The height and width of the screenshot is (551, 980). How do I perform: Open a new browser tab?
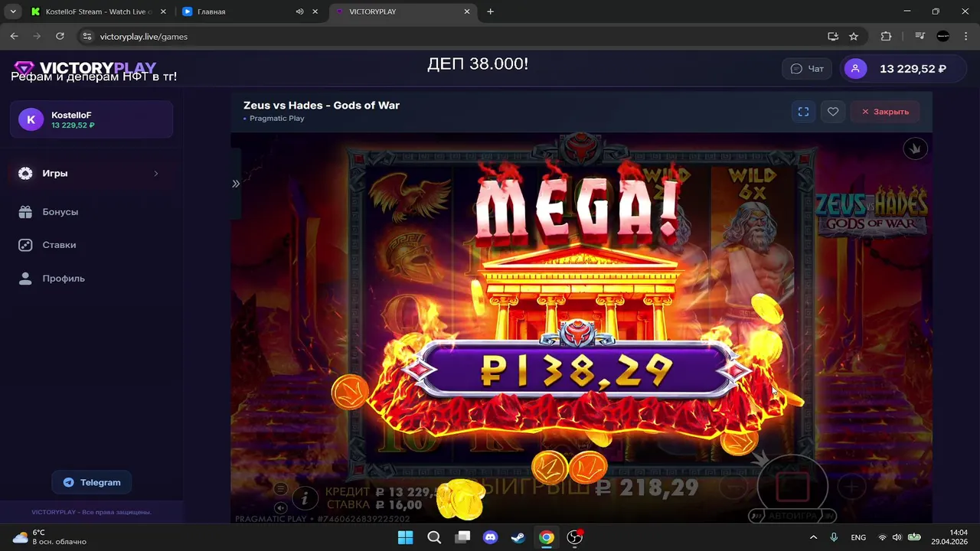(x=491, y=11)
